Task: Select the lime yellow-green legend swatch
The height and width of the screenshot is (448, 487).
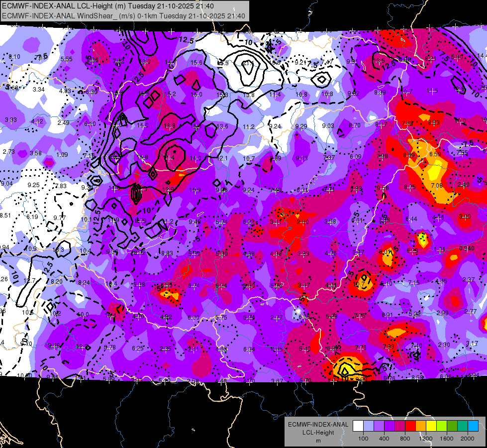Action: (x=442, y=426)
